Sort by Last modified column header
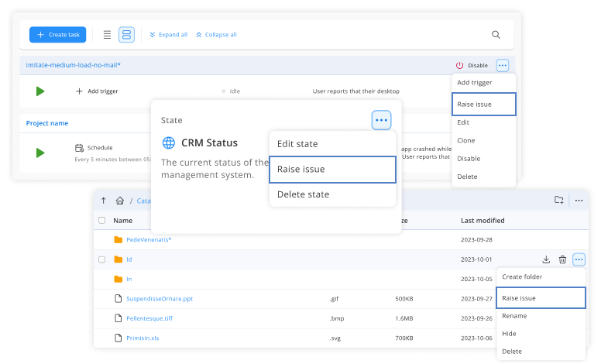Viewport: 601px width, 364px height. pyautogui.click(x=483, y=220)
